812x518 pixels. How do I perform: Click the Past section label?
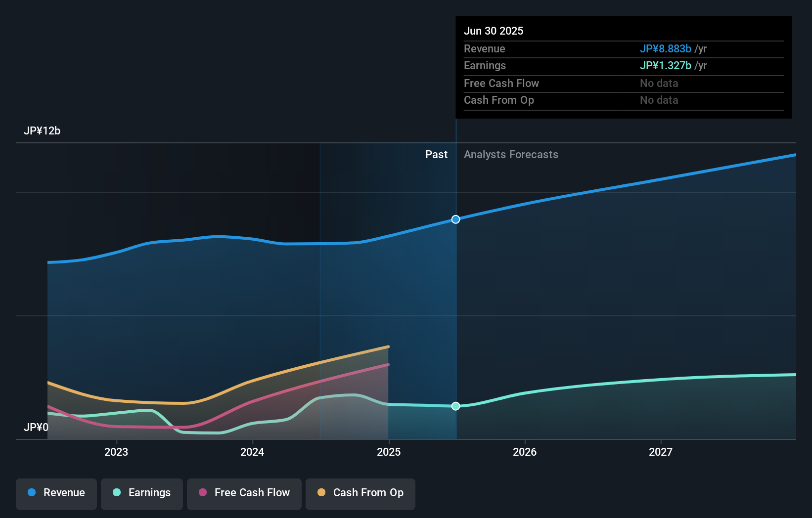click(436, 155)
